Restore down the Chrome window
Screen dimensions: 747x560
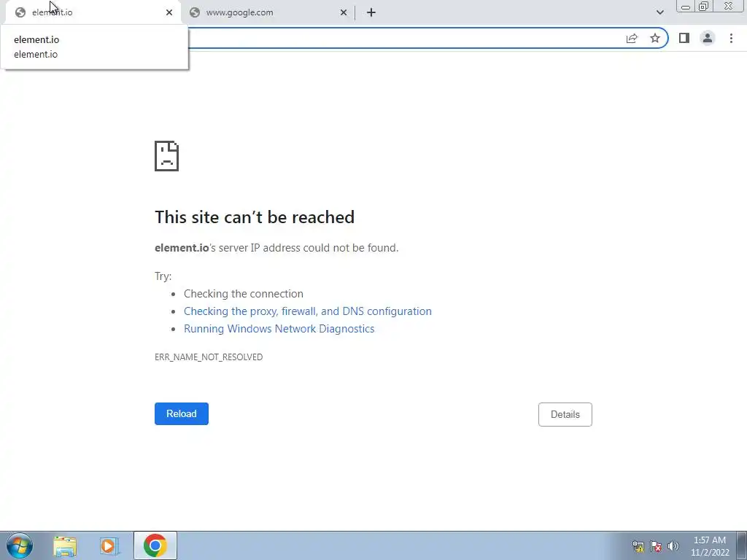click(x=703, y=6)
